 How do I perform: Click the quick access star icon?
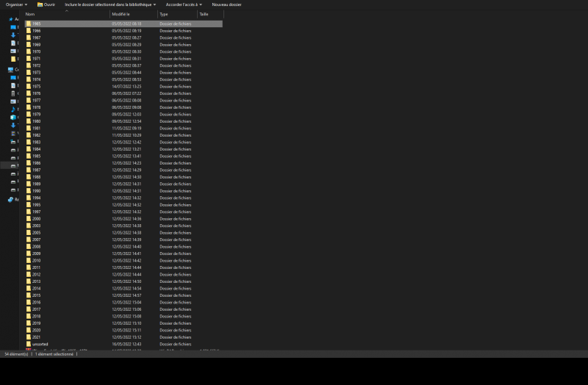pos(10,19)
